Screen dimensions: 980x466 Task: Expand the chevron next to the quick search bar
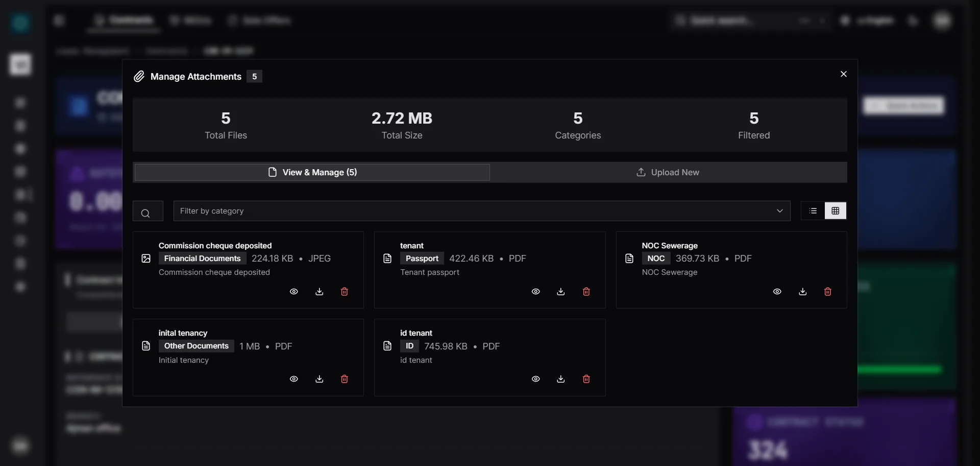click(822, 20)
